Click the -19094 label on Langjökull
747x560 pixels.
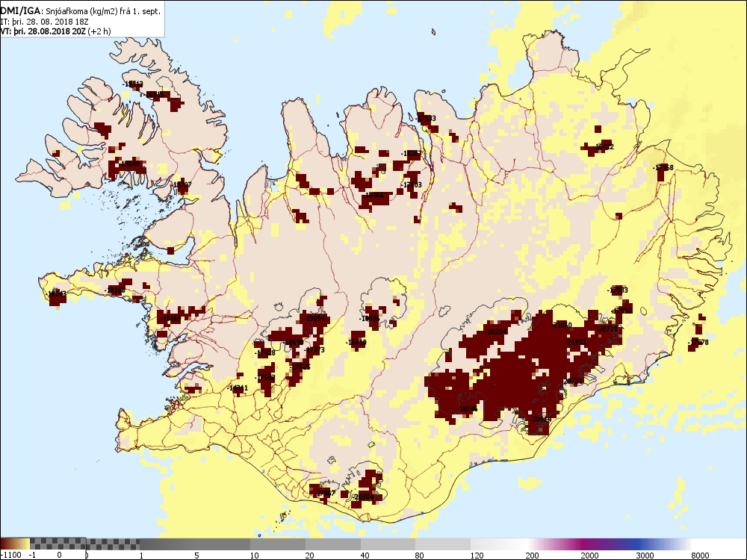[314, 318]
